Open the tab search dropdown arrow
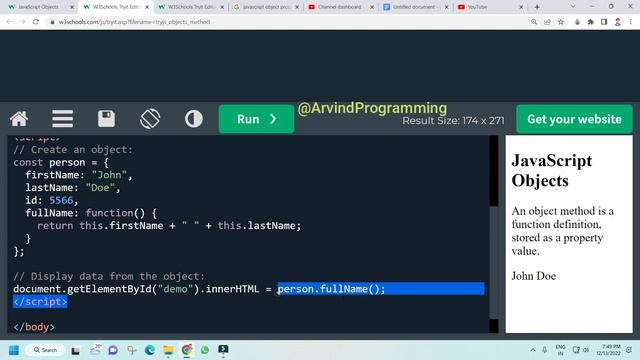The height and width of the screenshot is (360, 640). pos(573,7)
